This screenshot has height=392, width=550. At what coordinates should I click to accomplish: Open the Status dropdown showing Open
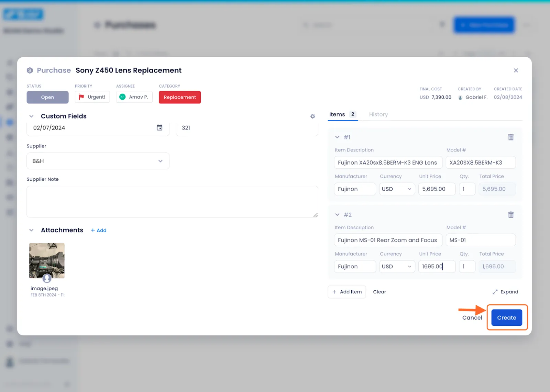click(x=47, y=97)
